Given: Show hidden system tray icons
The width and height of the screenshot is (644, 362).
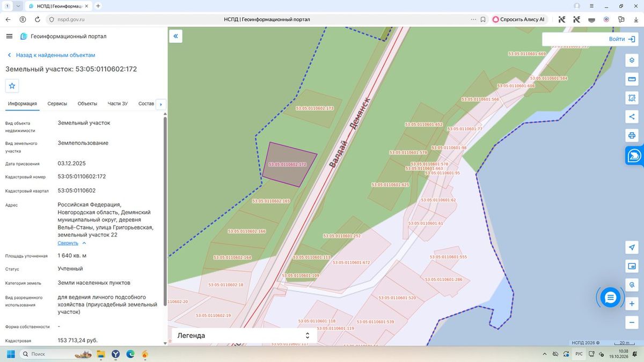Looking at the screenshot, I should tap(545, 354).
